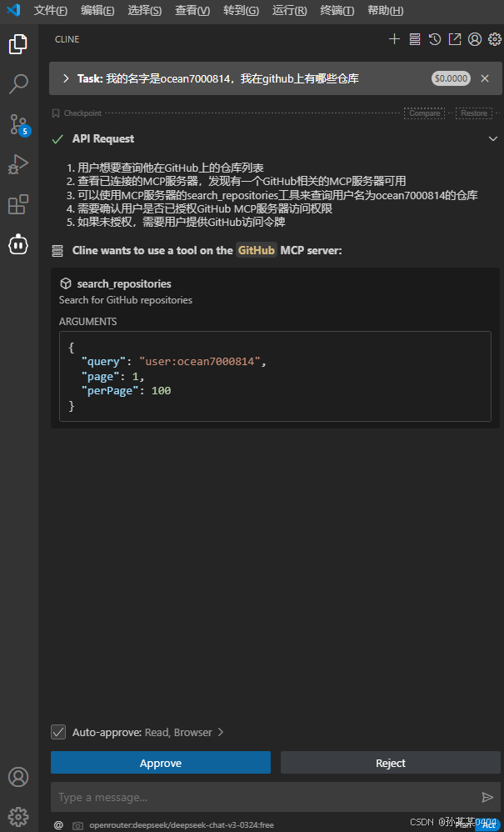This screenshot has height=832, width=504.
Task: Open the Explorer view in activity bar
Action: (x=18, y=44)
